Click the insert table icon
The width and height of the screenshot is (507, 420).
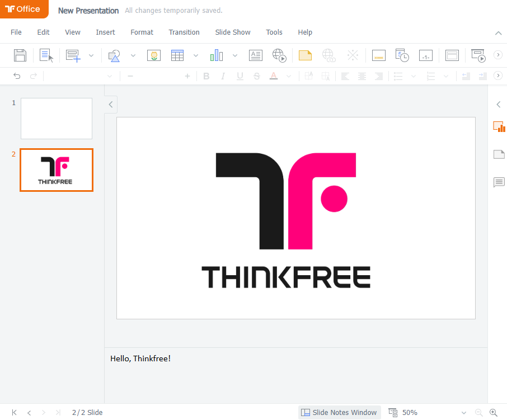[177, 55]
